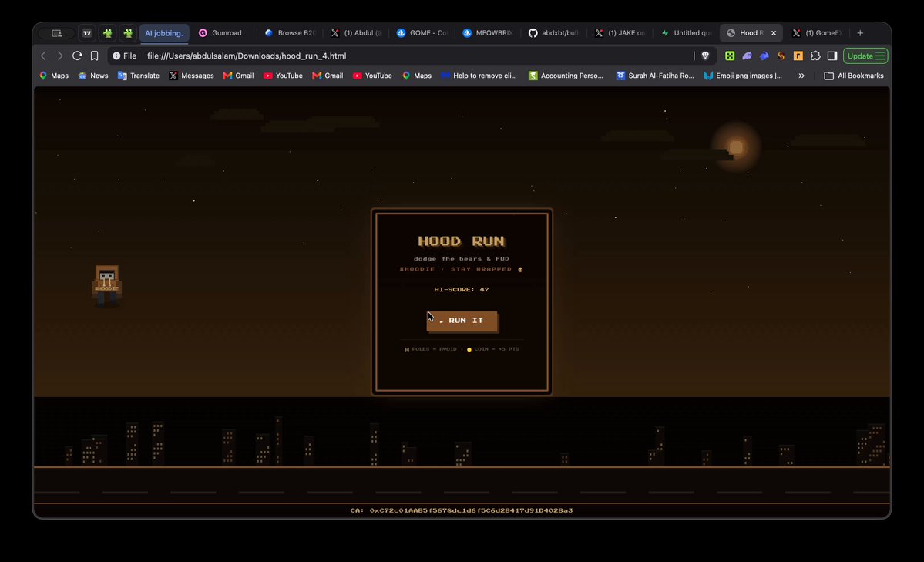
Task: Open the green dice extension
Action: [730, 56]
